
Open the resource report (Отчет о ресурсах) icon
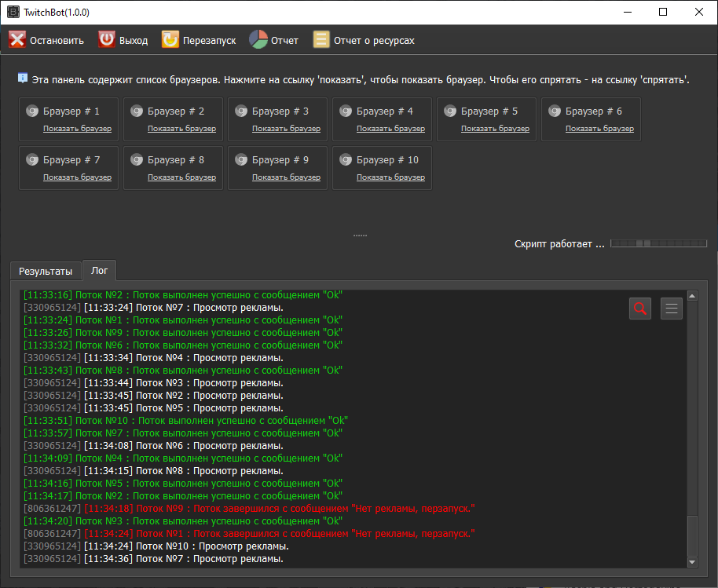(321, 40)
